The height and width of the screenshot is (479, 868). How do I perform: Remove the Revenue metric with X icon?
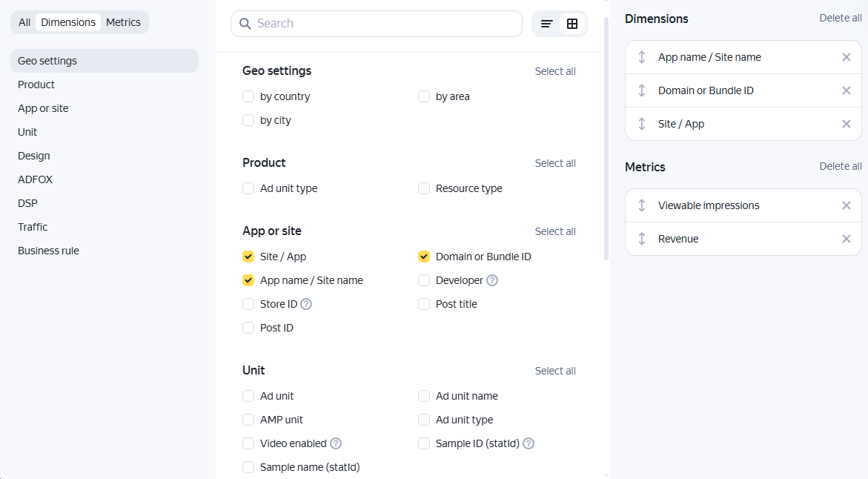pyautogui.click(x=846, y=239)
